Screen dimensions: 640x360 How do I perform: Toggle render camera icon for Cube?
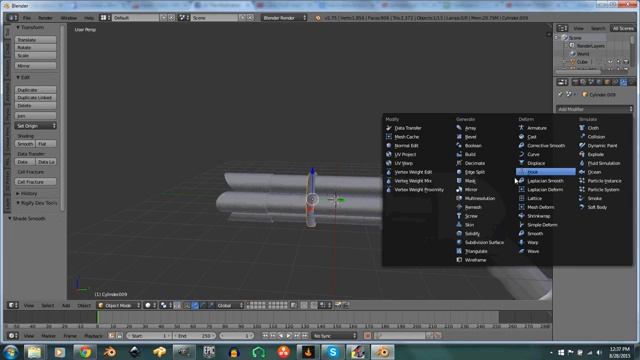coord(626,62)
